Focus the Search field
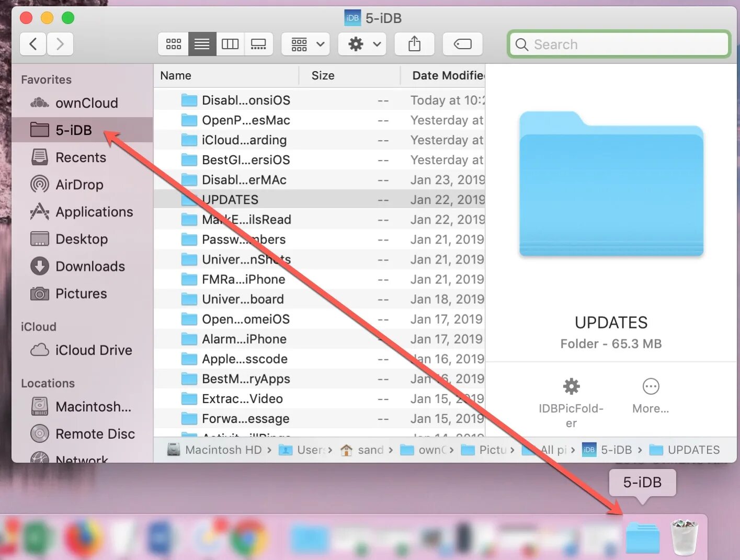The height and width of the screenshot is (560, 740). (619, 44)
